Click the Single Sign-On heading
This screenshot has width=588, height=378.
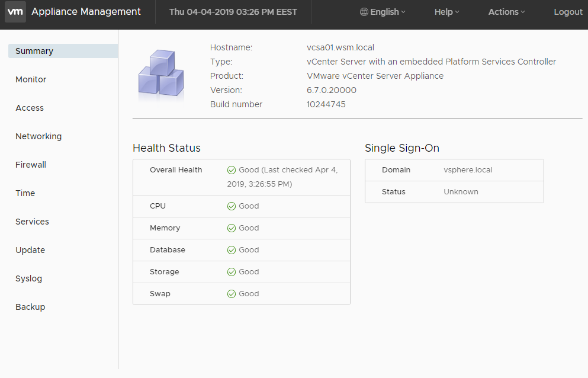coord(402,148)
